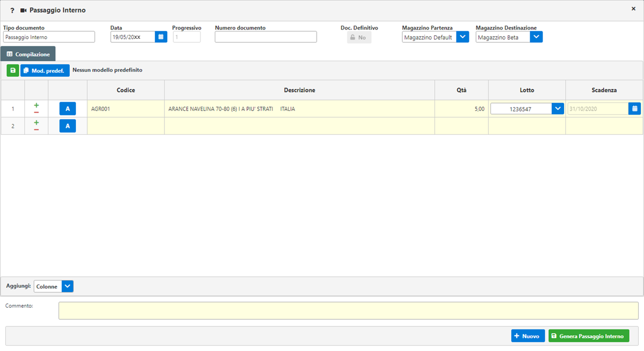644x351 pixels.
Task: Switch to the Compilazione tab
Action: [x=28, y=54]
